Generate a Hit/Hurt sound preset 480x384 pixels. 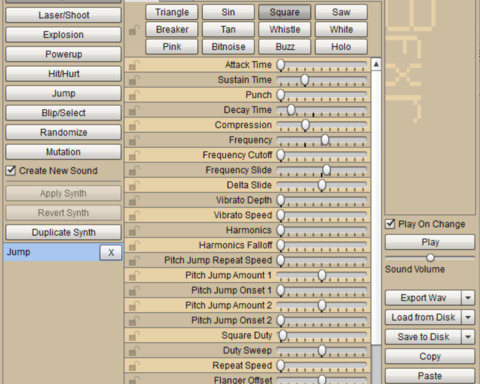(63, 74)
